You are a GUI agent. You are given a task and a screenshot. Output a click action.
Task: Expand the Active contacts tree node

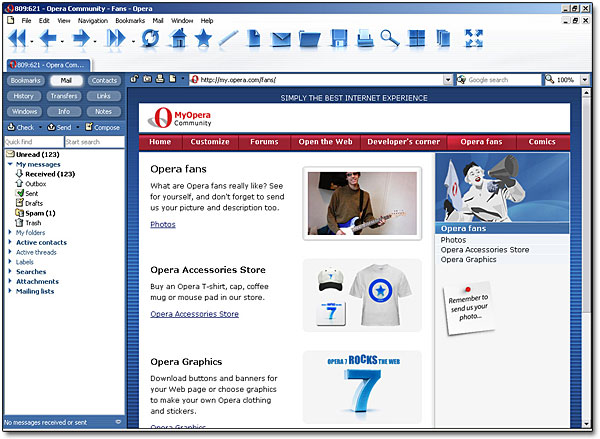click(x=10, y=242)
